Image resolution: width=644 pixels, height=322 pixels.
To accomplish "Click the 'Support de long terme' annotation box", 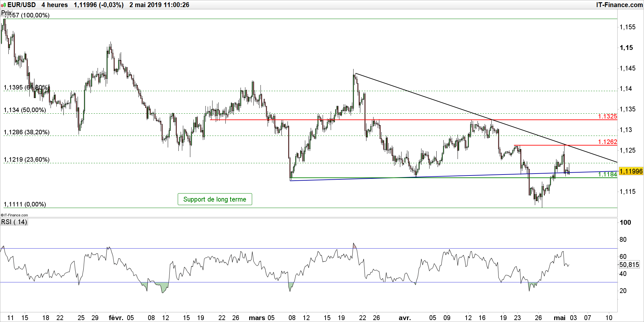I will click(215, 199).
